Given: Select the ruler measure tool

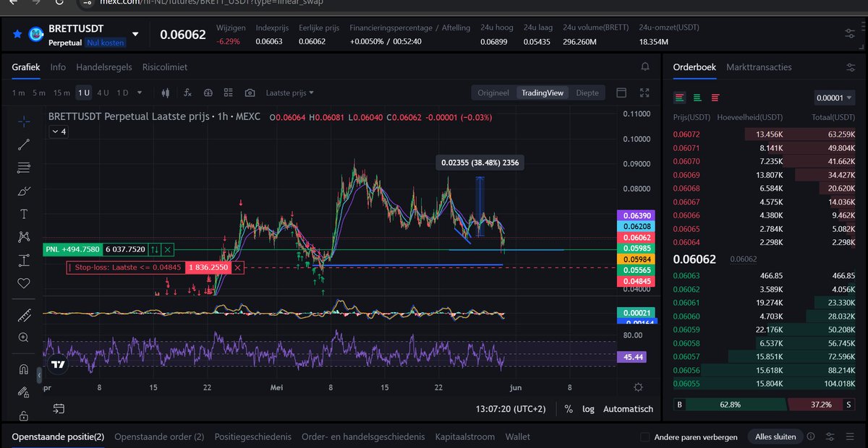Looking at the screenshot, I should (x=24, y=315).
